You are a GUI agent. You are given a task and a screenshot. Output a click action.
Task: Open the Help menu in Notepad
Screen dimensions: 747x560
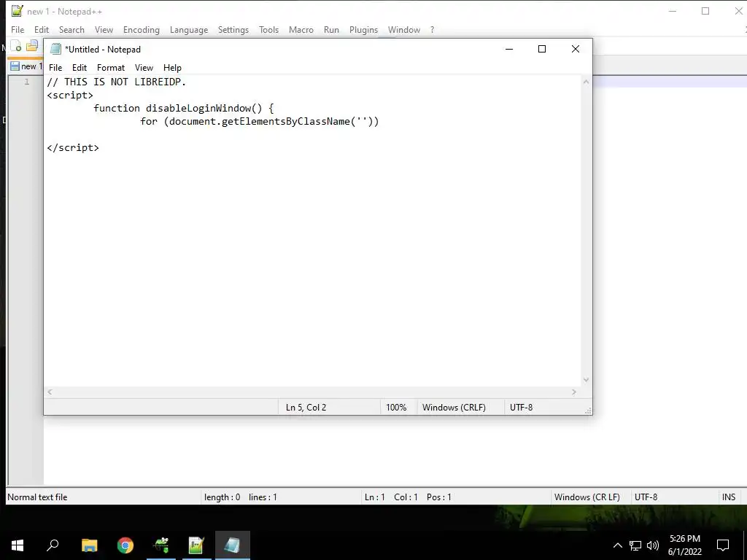[172, 68]
